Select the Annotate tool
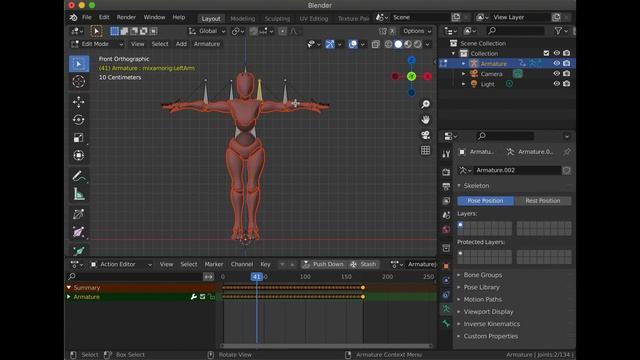This screenshot has height=360, width=640. click(79, 176)
